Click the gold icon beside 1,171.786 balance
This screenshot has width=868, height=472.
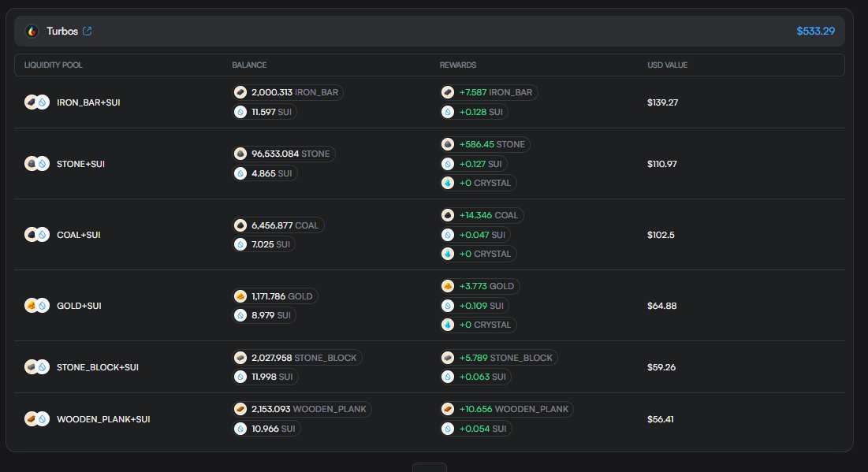240,296
